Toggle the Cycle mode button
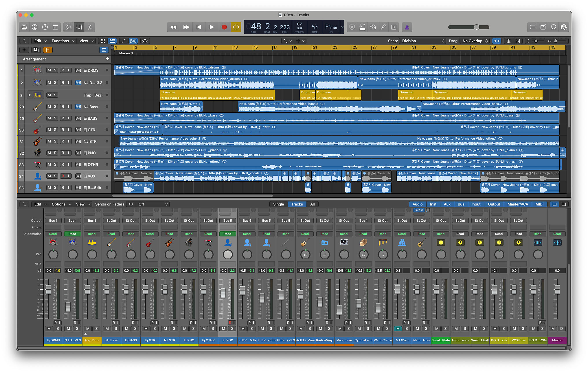The width and height of the screenshot is (588, 372). [x=236, y=27]
